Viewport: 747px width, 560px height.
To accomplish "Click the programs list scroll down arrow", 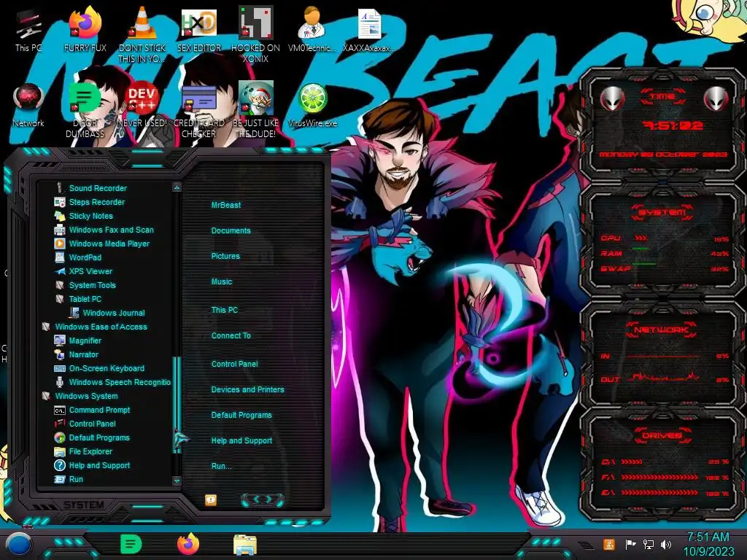I will point(177,481).
